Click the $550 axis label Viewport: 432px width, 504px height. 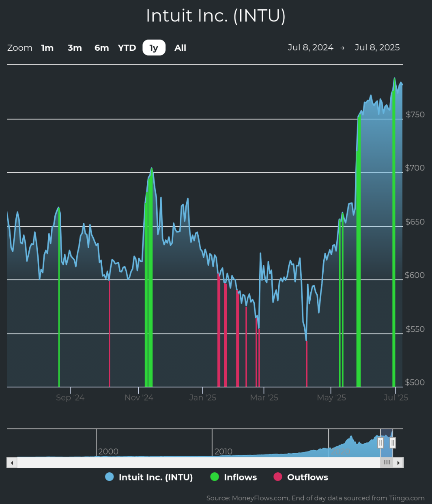[x=415, y=329]
